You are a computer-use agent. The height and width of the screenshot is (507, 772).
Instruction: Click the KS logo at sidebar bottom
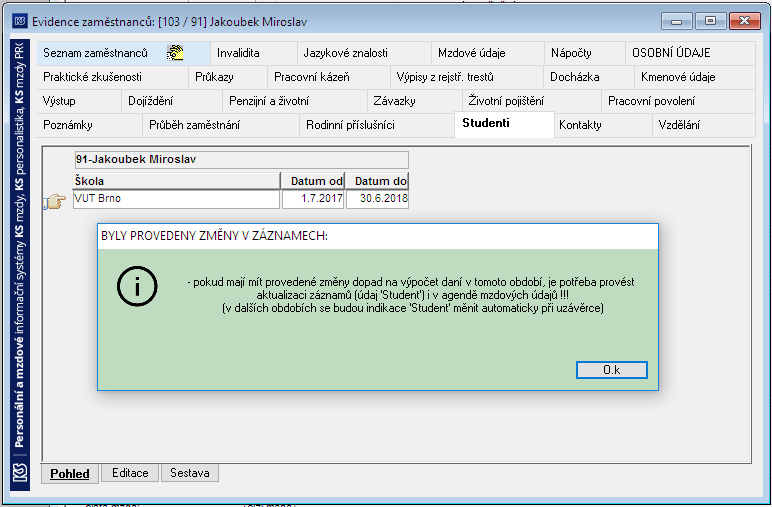pos(20,473)
